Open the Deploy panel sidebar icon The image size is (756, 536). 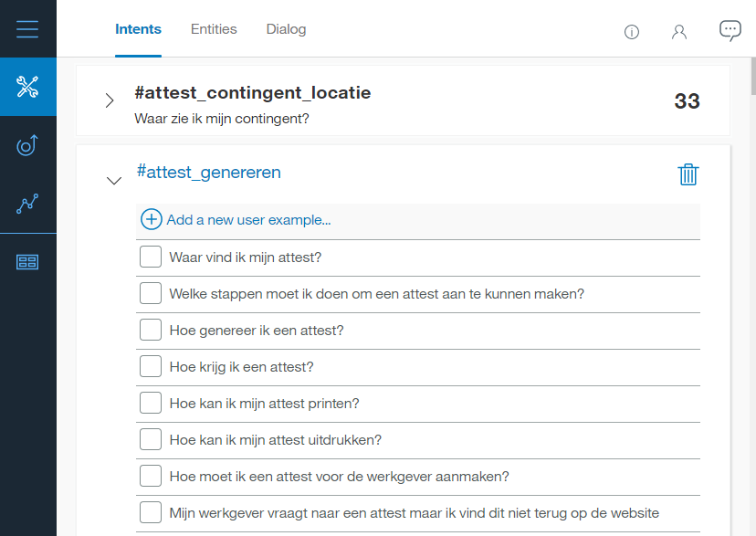[x=27, y=262]
